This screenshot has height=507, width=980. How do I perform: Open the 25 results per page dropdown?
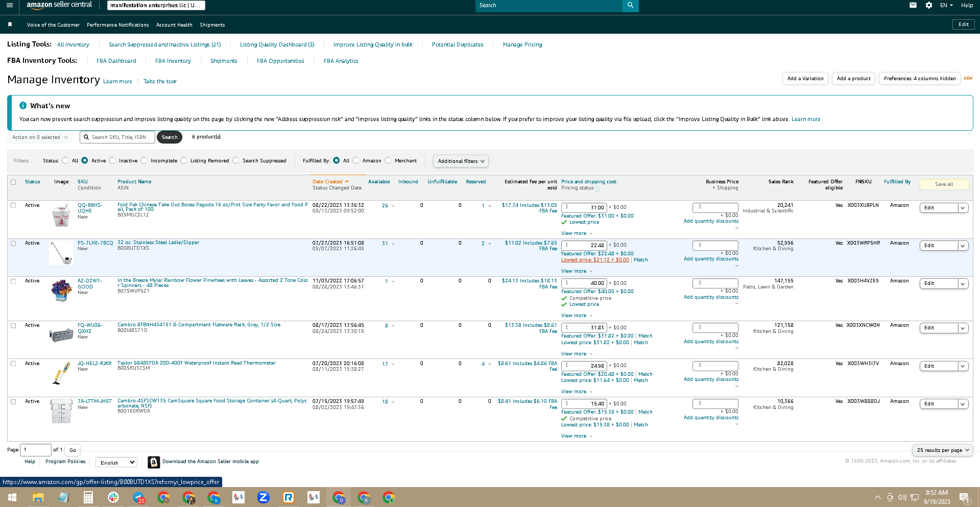942,450
